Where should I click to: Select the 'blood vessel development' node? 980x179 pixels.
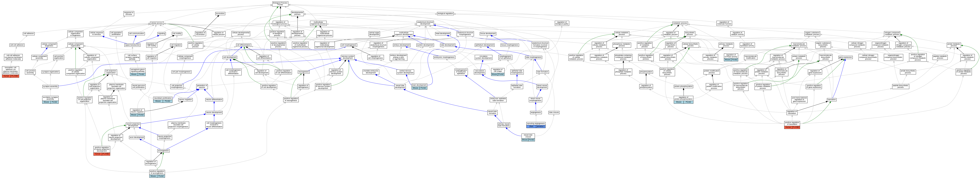[542, 86]
